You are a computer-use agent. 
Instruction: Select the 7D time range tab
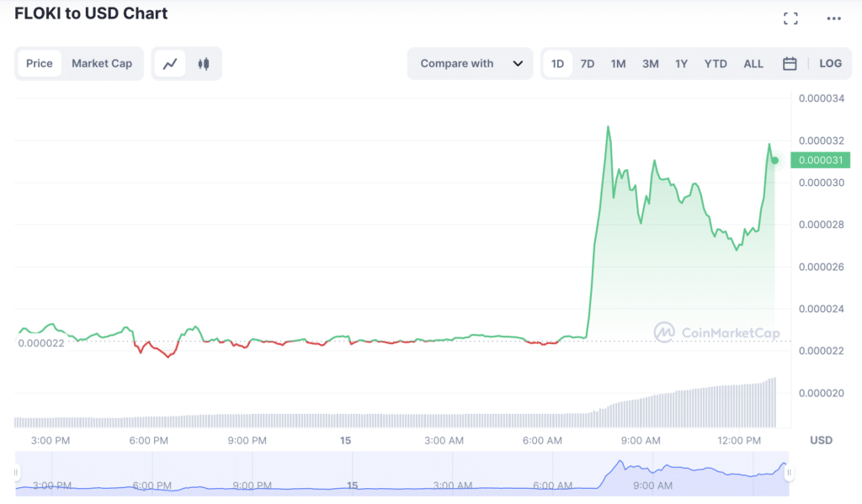point(587,64)
